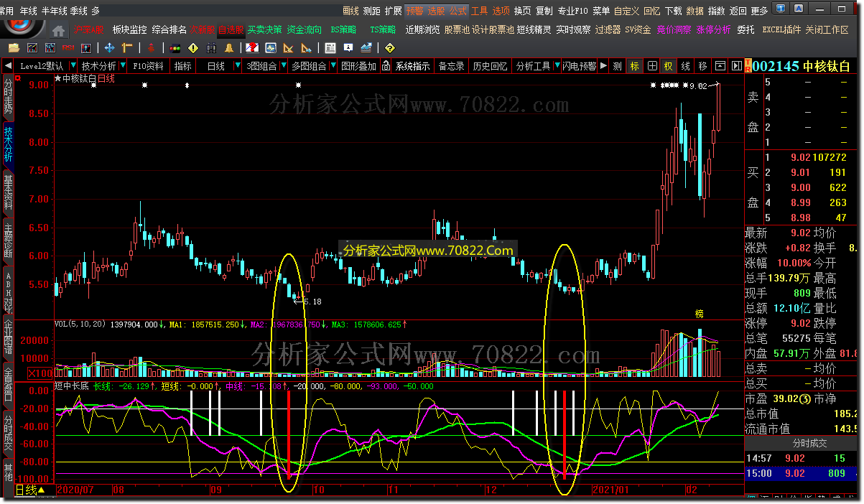Click the 资金流向 button
This screenshot has height=504, width=864.
(305, 30)
